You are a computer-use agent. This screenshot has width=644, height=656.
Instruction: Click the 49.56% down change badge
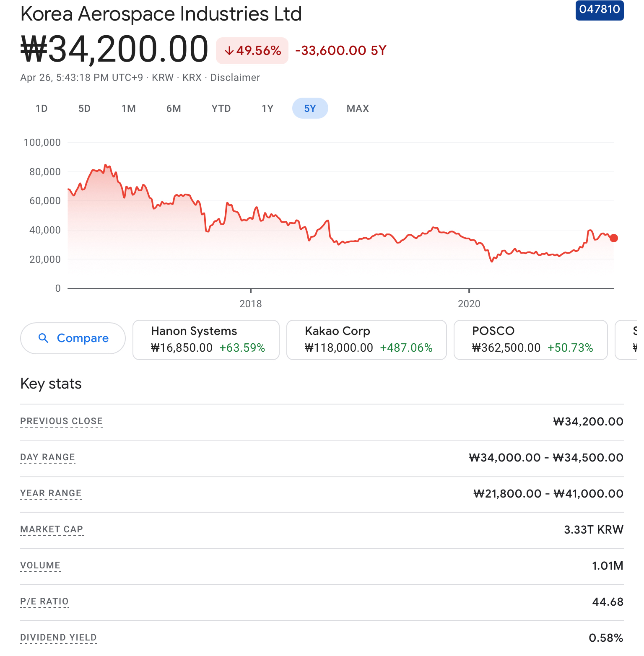pos(252,51)
